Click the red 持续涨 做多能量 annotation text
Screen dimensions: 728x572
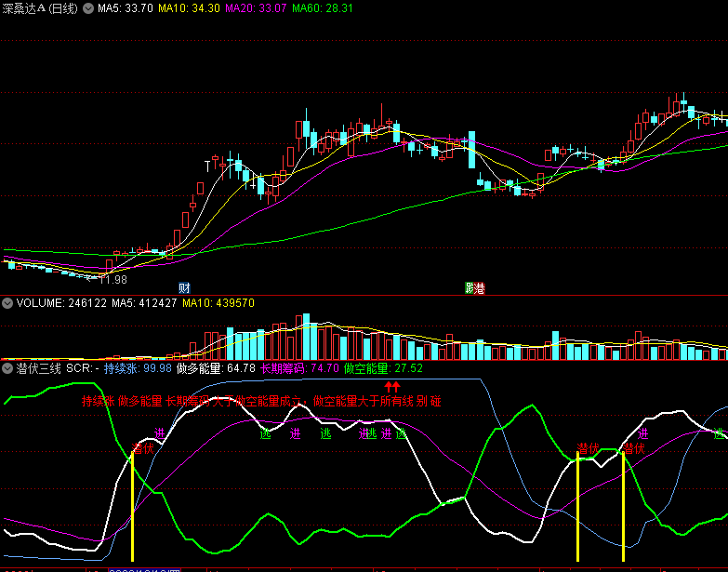[x=261, y=401]
